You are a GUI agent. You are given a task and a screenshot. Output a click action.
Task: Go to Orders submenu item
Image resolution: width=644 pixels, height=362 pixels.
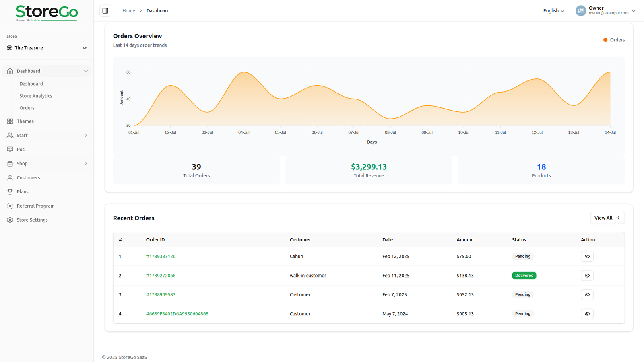pyautogui.click(x=27, y=108)
